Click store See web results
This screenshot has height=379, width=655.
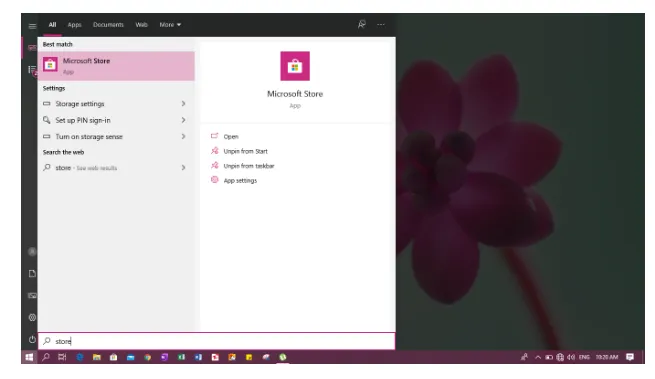[116, 168]
